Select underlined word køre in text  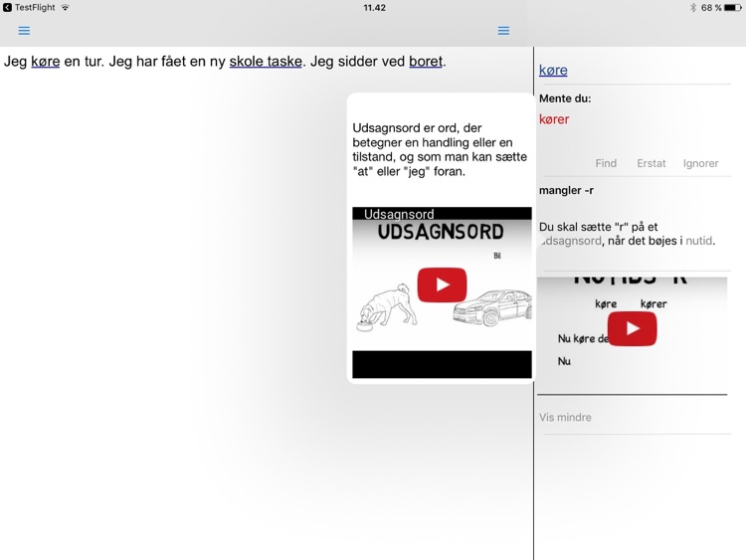click(45, 62)
